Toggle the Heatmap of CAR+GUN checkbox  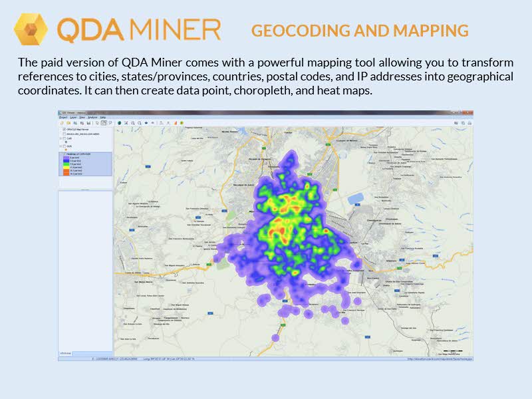click(x=64, y=154)
